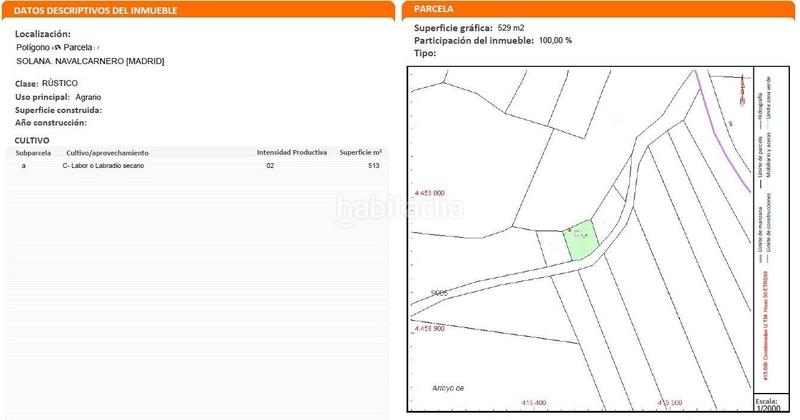Click the 1/2000 scale indicator
The image size is (800, 420).
click(768, 406)
